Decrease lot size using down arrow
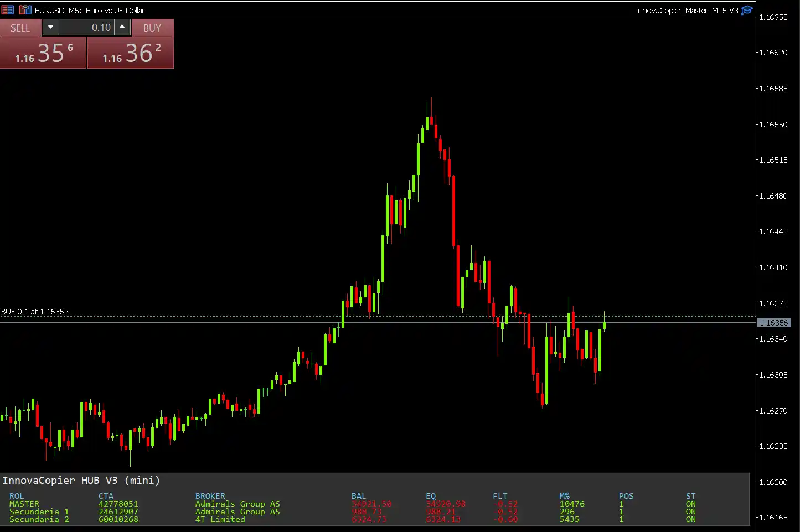Viewport: 800px width, 532px height. pos(50,28)
